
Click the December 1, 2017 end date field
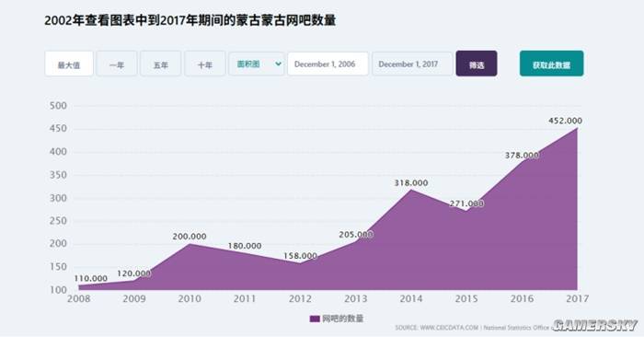click(412, 64)
